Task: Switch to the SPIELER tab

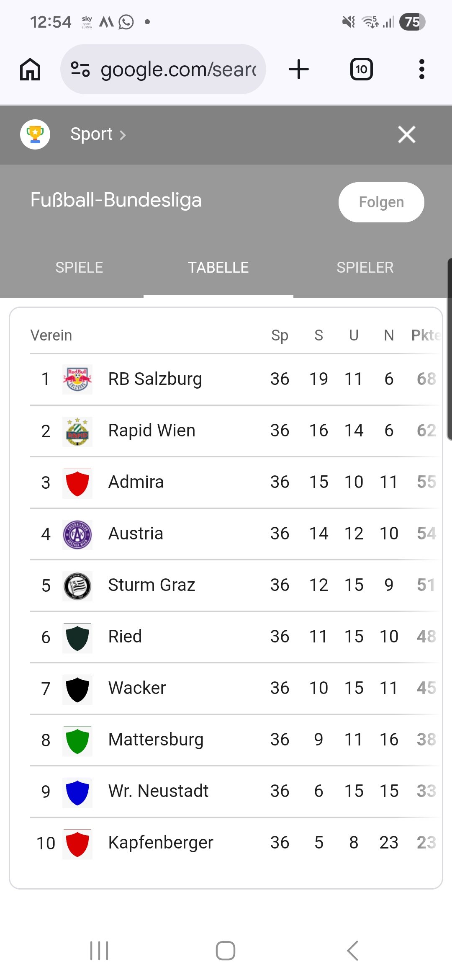Action: point(365,267)
